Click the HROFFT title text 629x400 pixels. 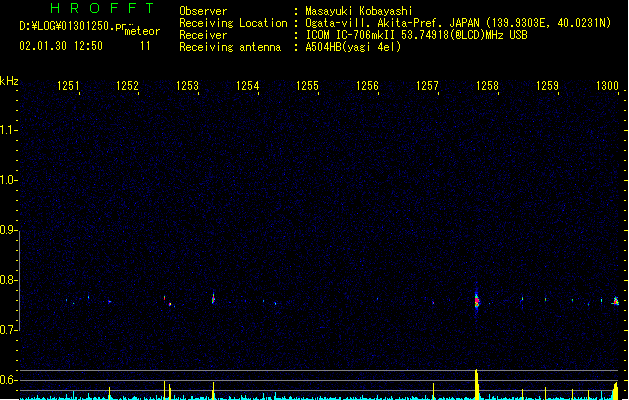[102, 8]
